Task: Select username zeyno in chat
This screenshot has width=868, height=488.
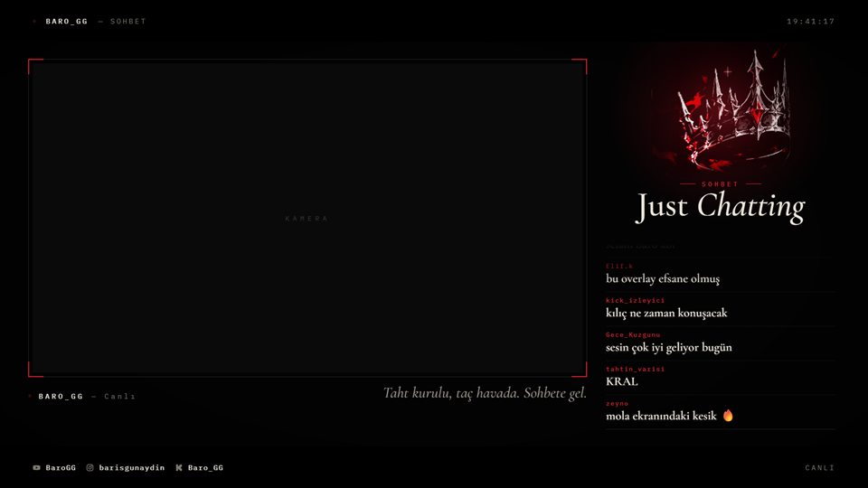Action: [x=617, y=403]
